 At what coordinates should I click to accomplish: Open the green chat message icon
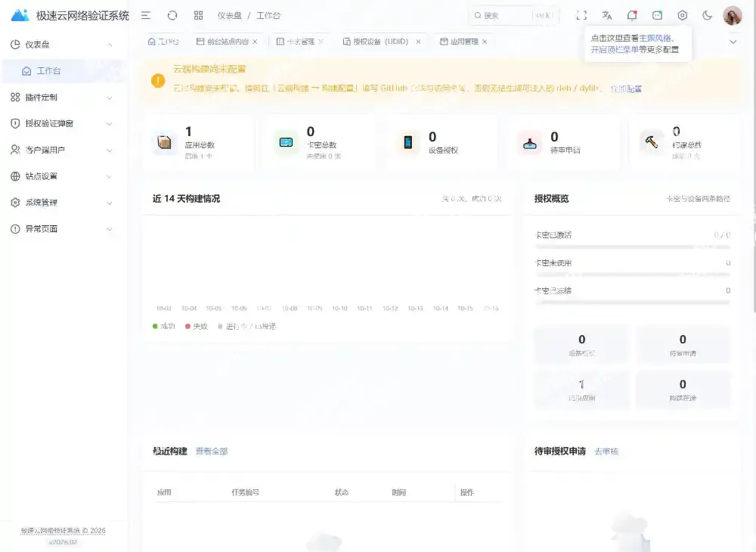coord(657,15)
